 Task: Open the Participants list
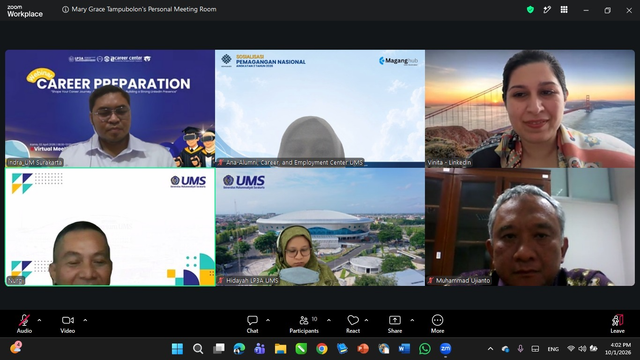[x=304, y=324]
